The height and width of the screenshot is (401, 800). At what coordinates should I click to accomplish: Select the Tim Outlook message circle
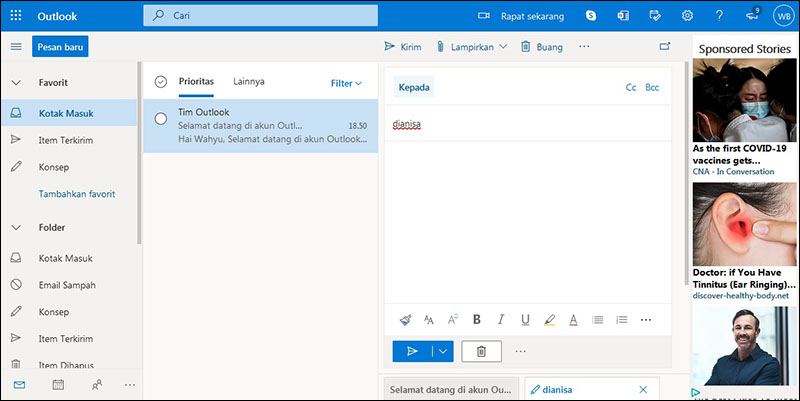[x=161, y=119]
